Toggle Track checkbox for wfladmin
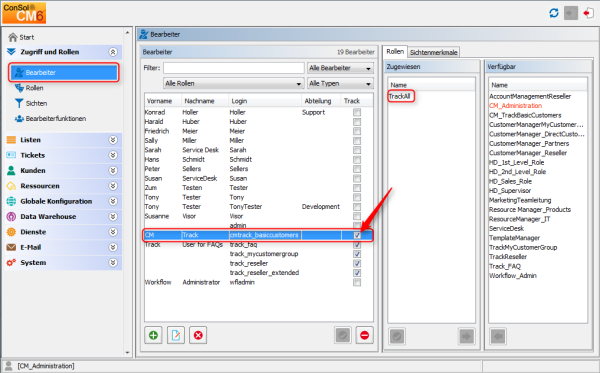Image resolution: width=600 pixels, height=373 pixels. point(357,282)
